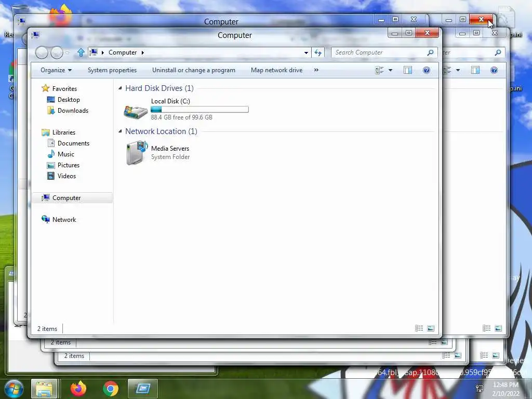
Task: Click the Forward navigation button
Action: 56,52
